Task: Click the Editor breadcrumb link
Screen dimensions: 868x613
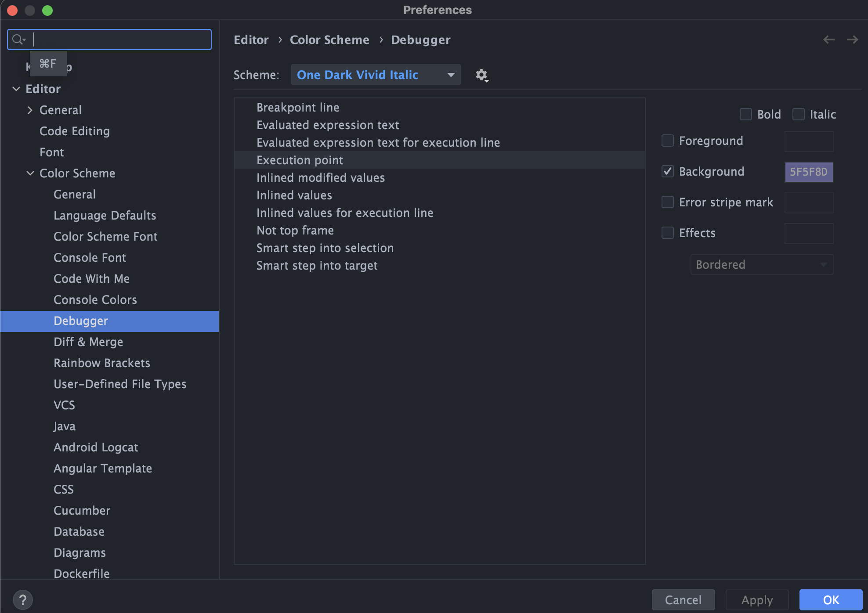Action: [251, 40]
